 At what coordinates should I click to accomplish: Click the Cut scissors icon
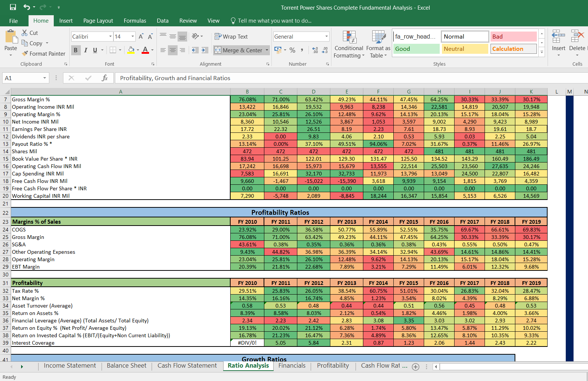point(25,33)
